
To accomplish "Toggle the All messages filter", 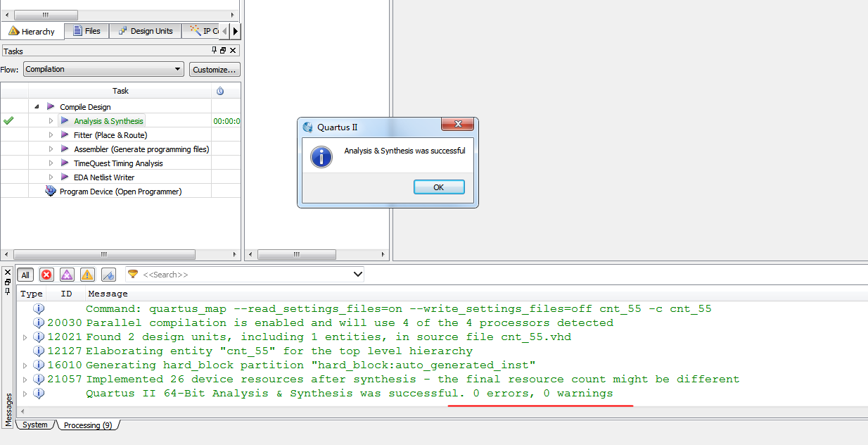I will [25, 275].
